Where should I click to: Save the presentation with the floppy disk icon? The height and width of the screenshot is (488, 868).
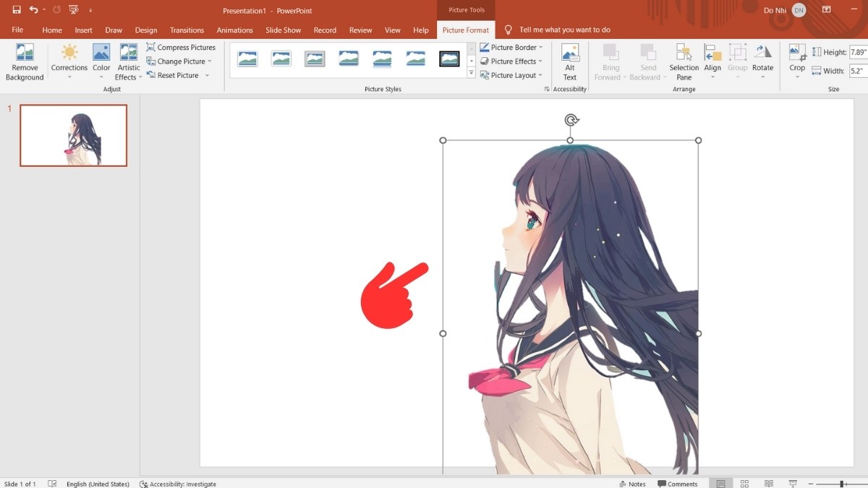pos(17,10)
